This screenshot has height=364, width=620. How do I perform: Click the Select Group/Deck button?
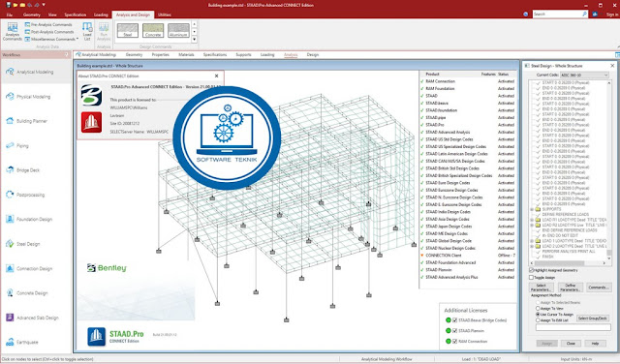pyautogui.click(x=592, y=318)
